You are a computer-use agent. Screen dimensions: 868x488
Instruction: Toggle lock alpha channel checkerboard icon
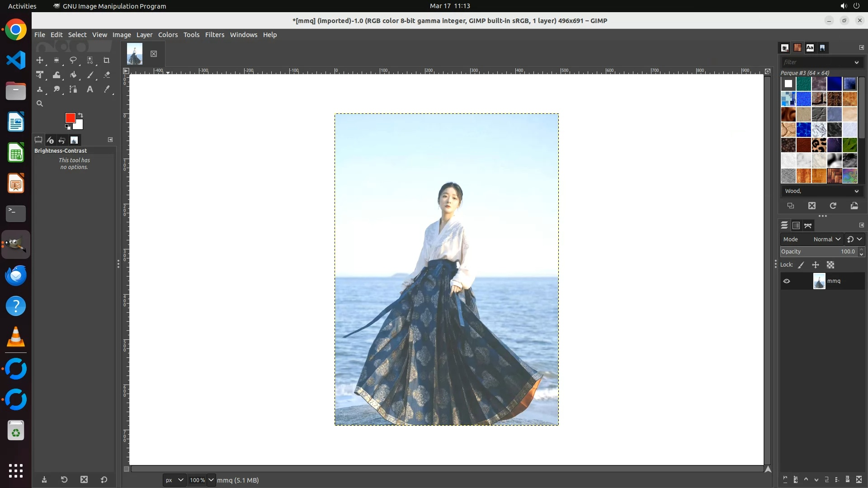(x=830, y=265)
